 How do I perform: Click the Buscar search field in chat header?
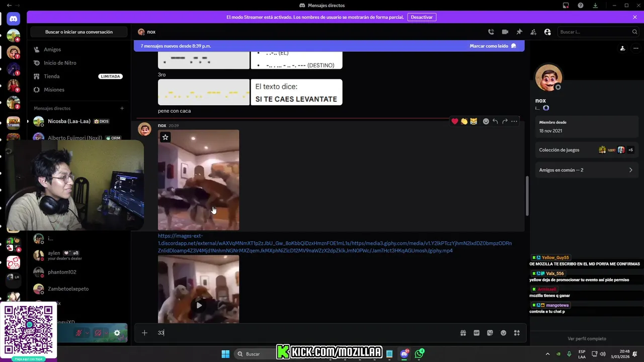point(598,32)
